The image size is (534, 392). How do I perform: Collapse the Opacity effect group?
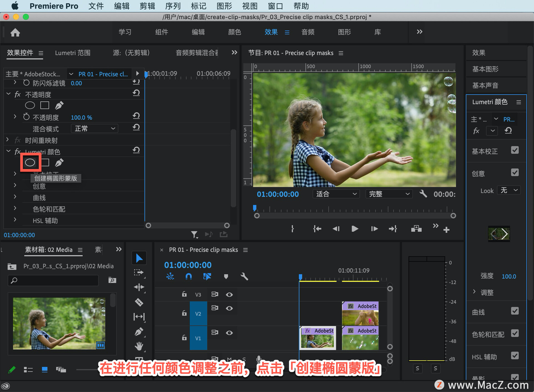8,94
